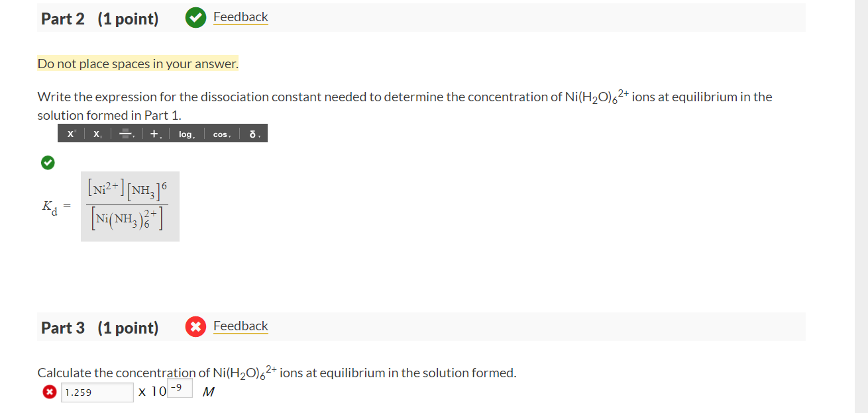Click the answer field containing 1.259
The image size is (868, 413).
point(97,392)
